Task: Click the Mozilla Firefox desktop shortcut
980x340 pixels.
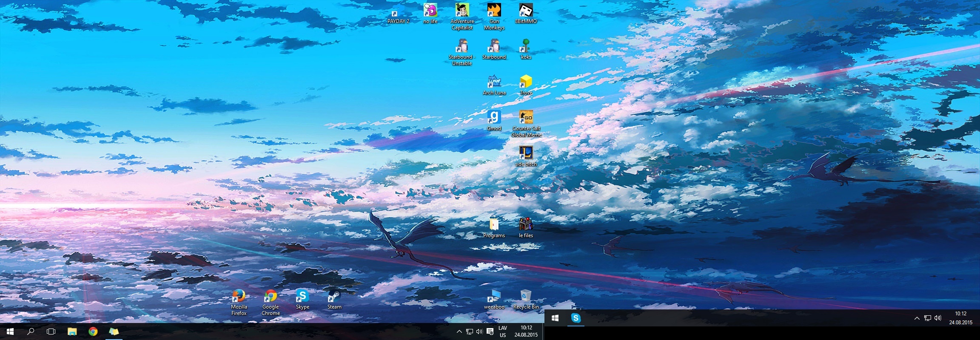Action: pos(239,296)
